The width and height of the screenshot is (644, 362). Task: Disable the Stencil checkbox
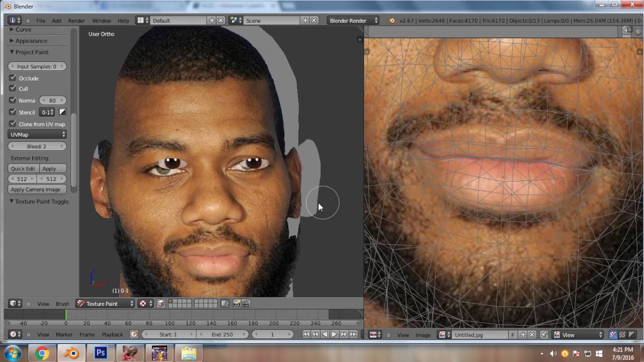coord(13,112)
